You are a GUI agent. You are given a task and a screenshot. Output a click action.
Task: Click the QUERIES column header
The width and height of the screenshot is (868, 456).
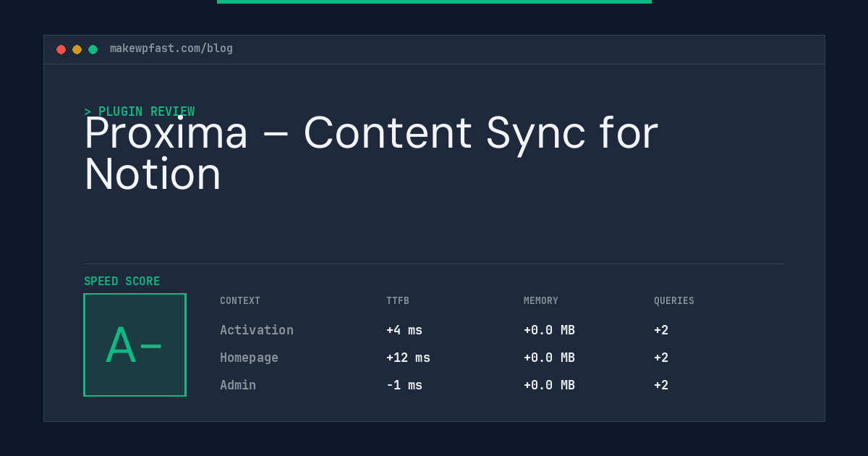[674, 301]
